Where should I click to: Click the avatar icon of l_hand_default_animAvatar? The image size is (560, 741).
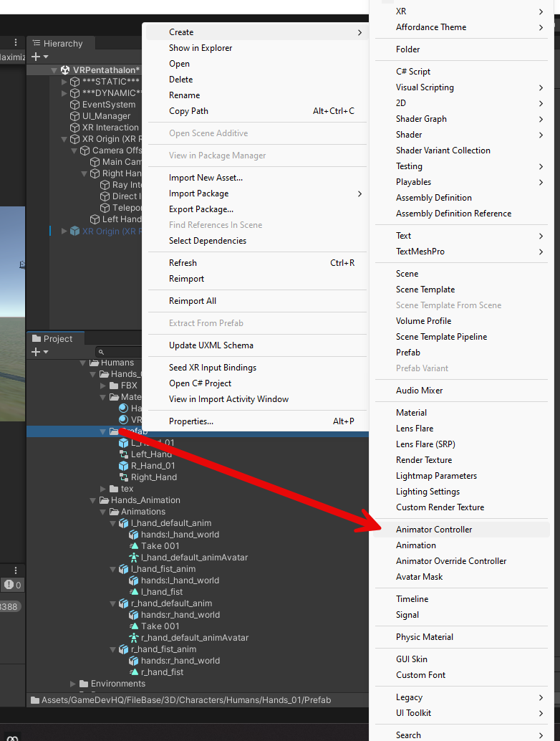134,558
